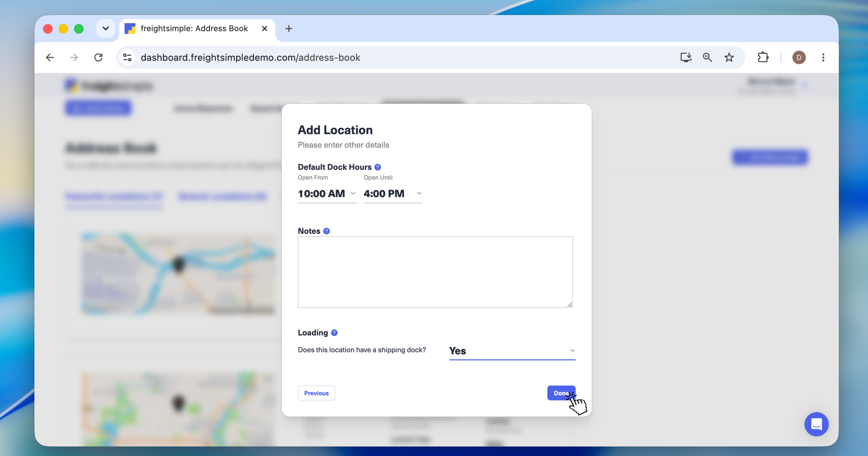Click the Notes resize handle corner

click(570, 305)
